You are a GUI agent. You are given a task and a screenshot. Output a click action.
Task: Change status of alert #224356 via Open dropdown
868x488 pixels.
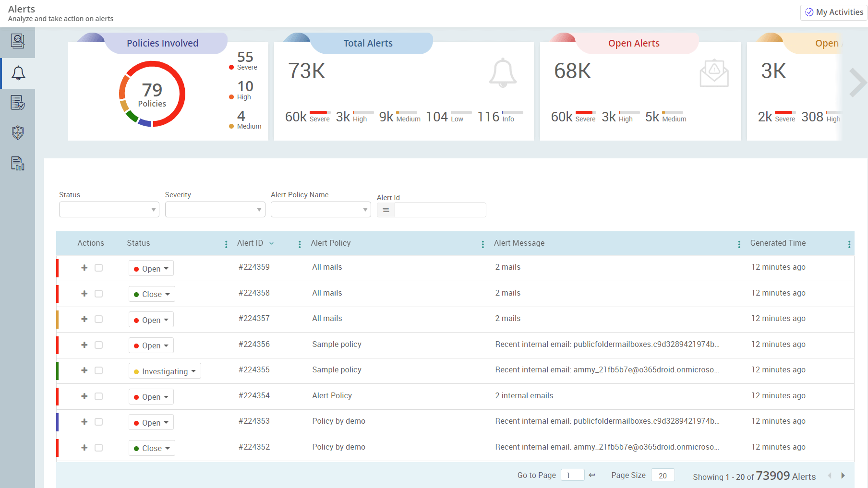151,345
